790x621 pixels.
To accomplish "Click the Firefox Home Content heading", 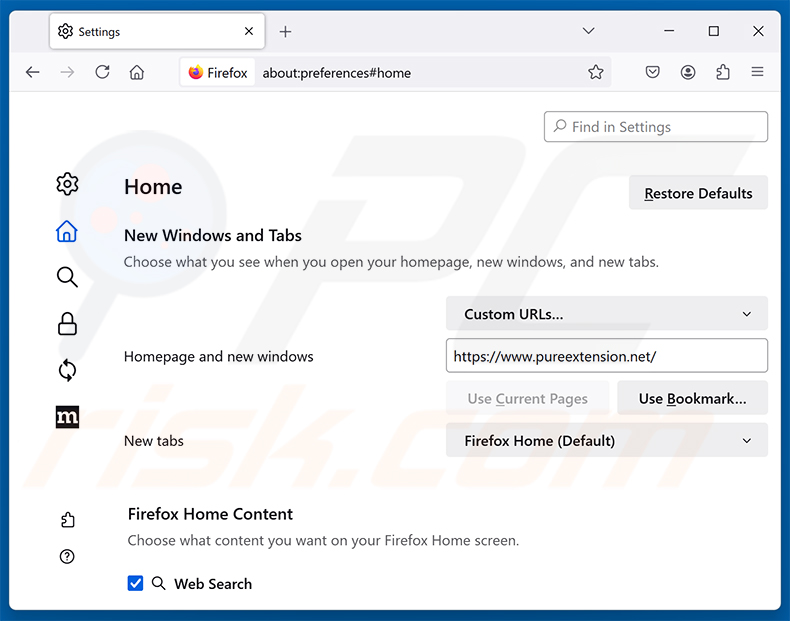I will (x=210, y=514).
